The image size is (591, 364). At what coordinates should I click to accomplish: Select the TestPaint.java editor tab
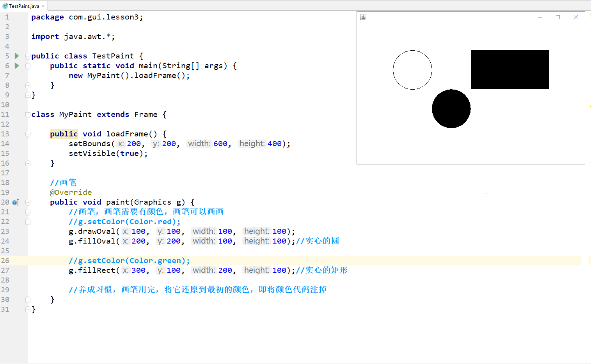tap(24, 6)
